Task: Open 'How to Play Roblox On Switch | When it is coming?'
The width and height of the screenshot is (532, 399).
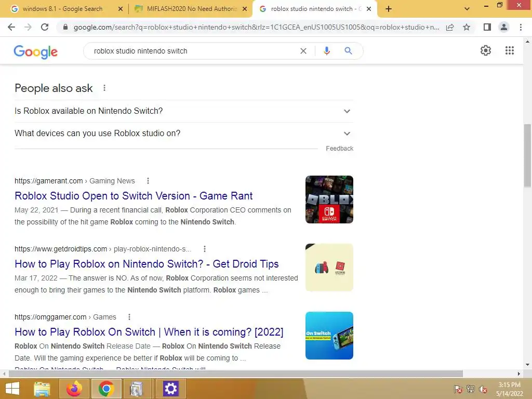Action: [x=149, y=332]
